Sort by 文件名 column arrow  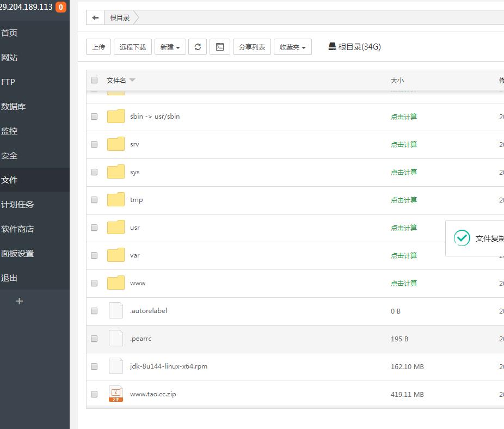coord(132,80)
